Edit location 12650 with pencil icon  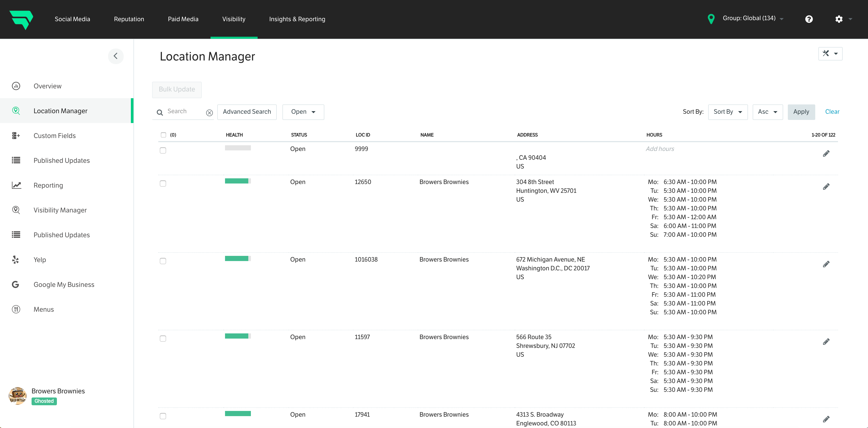pos(826,187)
